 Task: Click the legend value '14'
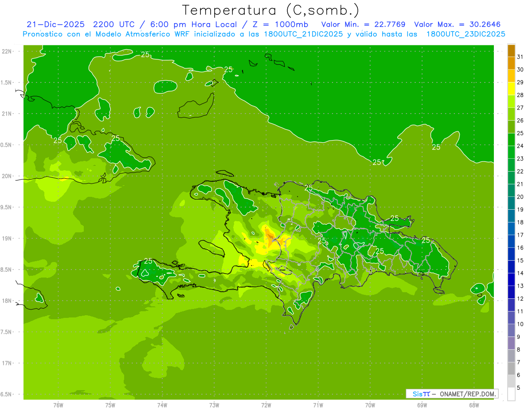[x=520, y=273]
